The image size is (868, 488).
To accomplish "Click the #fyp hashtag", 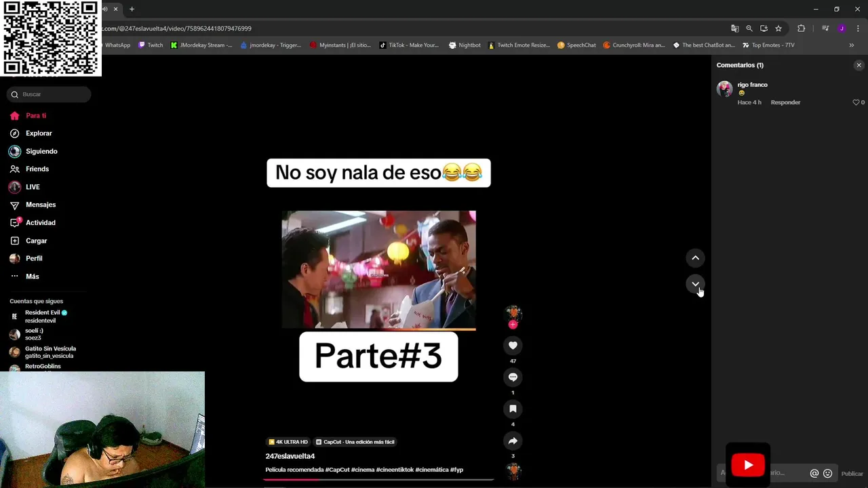I will pos(456,470).
